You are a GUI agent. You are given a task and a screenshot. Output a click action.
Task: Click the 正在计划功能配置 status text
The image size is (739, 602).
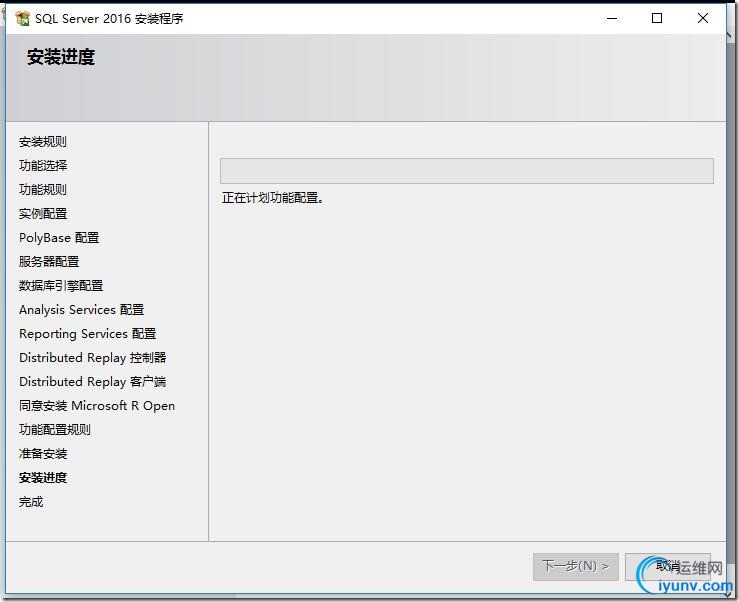pos(273,198)
